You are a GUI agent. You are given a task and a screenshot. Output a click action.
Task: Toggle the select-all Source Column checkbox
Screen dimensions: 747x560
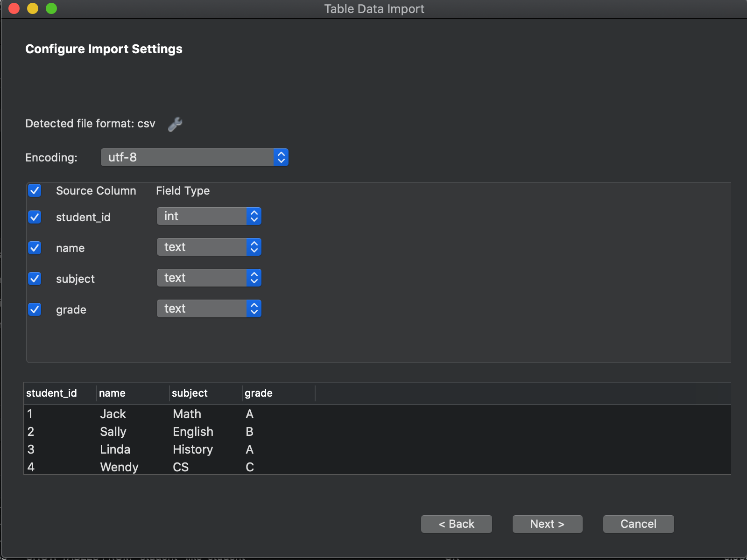35,190
